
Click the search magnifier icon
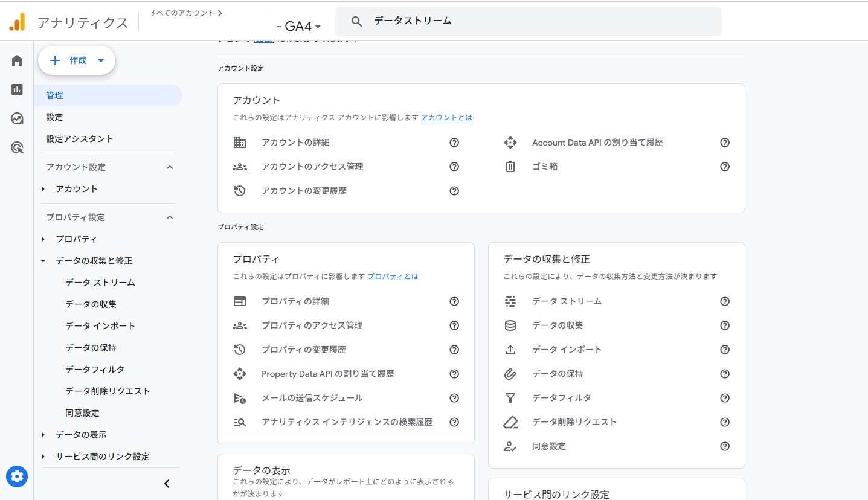[357, 21]
